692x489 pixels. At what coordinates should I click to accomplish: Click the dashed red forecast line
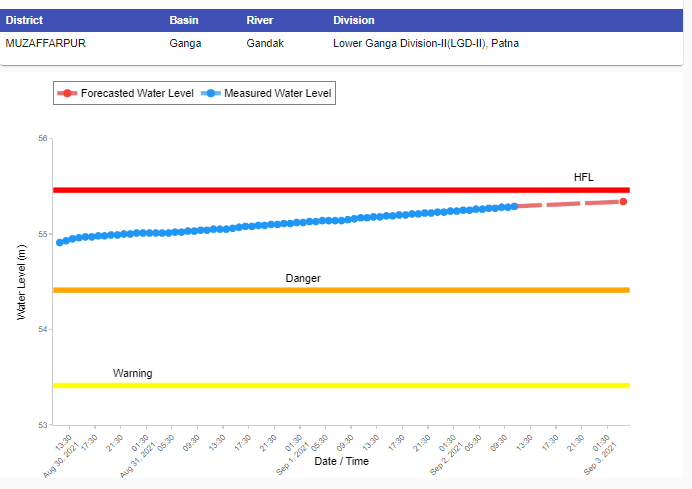(x=569, y=204)
